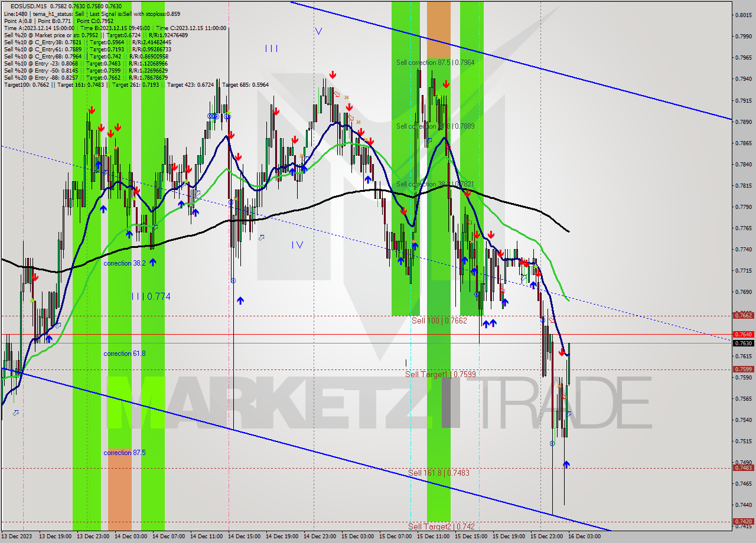Click the blue 'correction 61.8' label
This screenshot has height=543, width=756.
coord(125,354)
